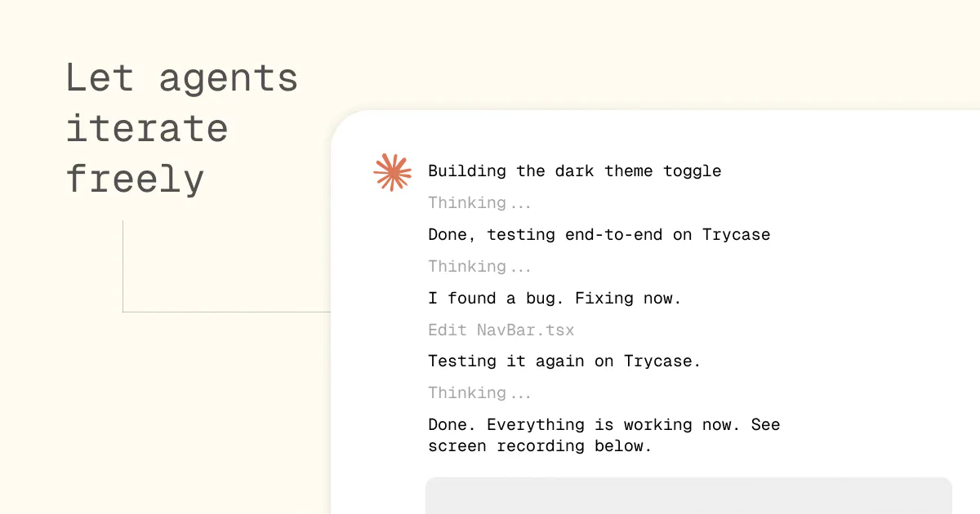Click the orange starburst agent icon
Screen dimensions: 980x514
tap(393, 172)
